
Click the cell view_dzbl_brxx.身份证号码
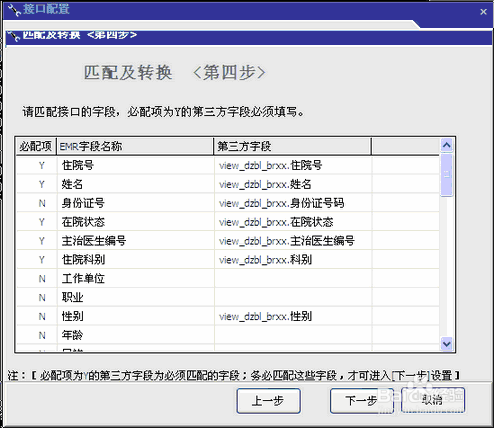293,203
